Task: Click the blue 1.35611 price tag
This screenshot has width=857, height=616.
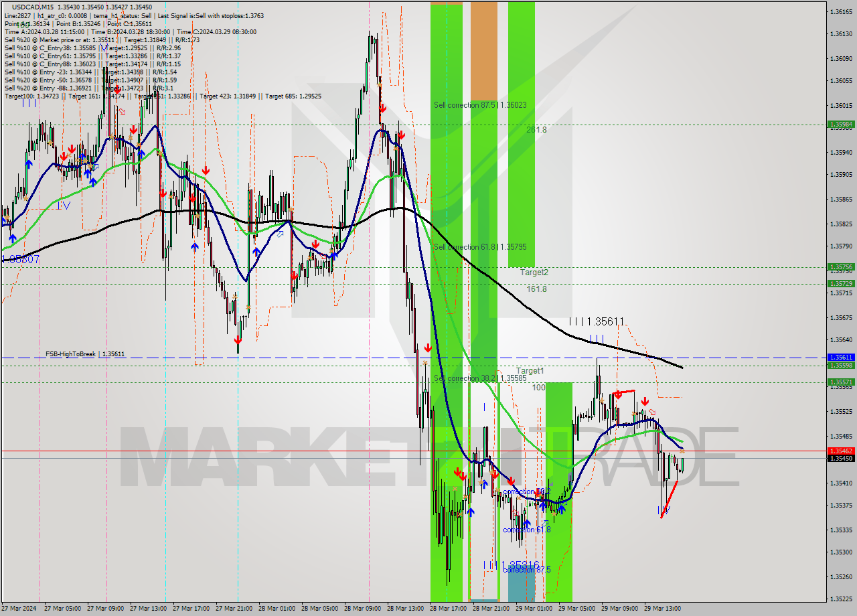Action: coord(841,358)
